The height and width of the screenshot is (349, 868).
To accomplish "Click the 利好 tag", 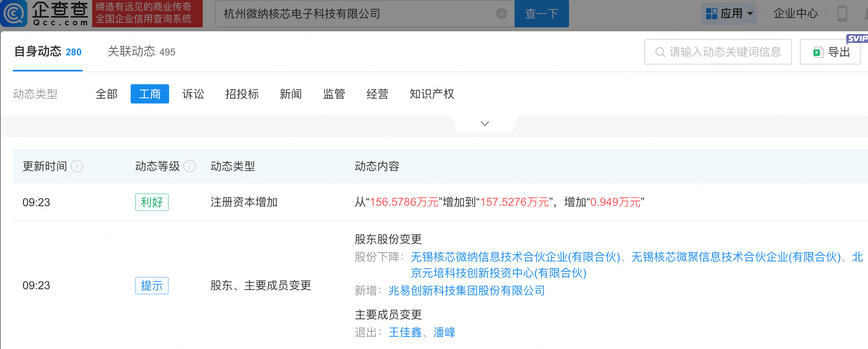I will [x=152, y=202].
